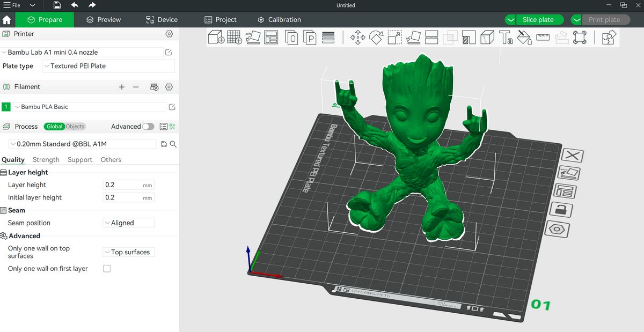The image size is (644, 332).
Task: Sync filaments from AMS
Action: 155,87
